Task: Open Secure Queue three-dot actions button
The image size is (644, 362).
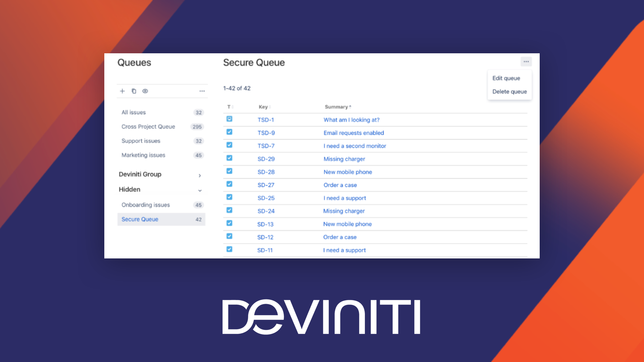Action: pyautogui.click(x=526, y=62)
